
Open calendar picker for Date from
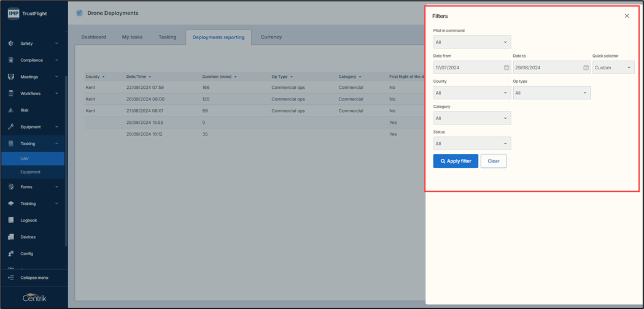pyautogui.click(x=506, y=67)
